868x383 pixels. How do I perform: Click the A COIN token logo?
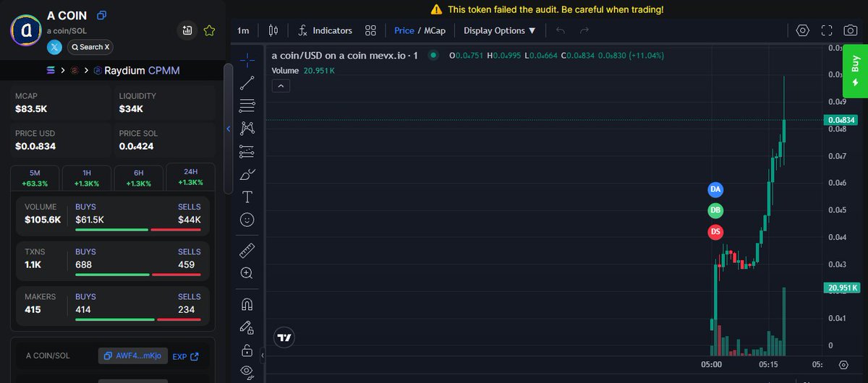(25, 30)
